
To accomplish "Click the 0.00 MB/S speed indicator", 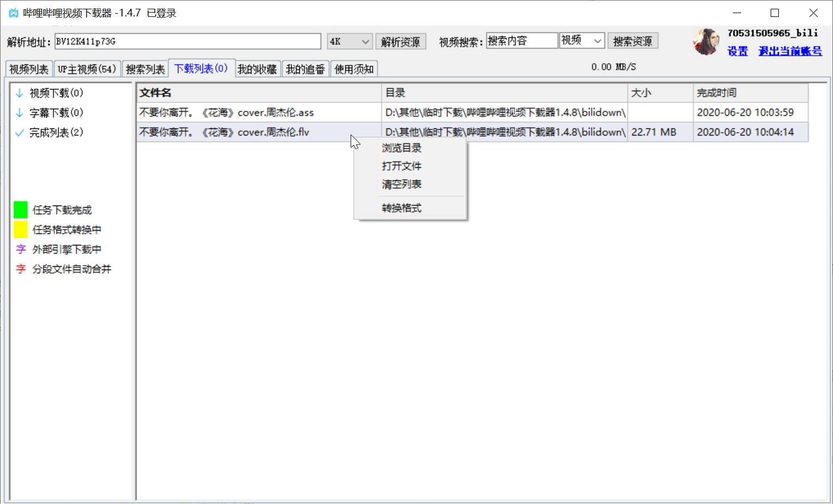I will pyautogui.click(x=613, y=67).
